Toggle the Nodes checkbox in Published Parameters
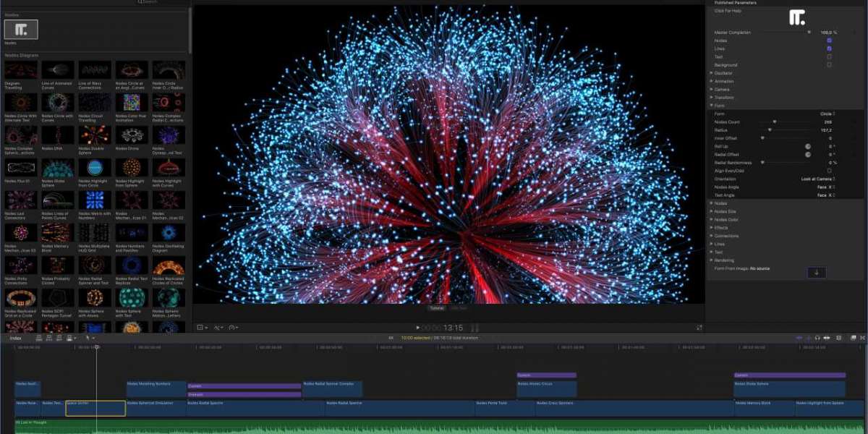This screenshot has height=434, width=868. click(829, 41)
